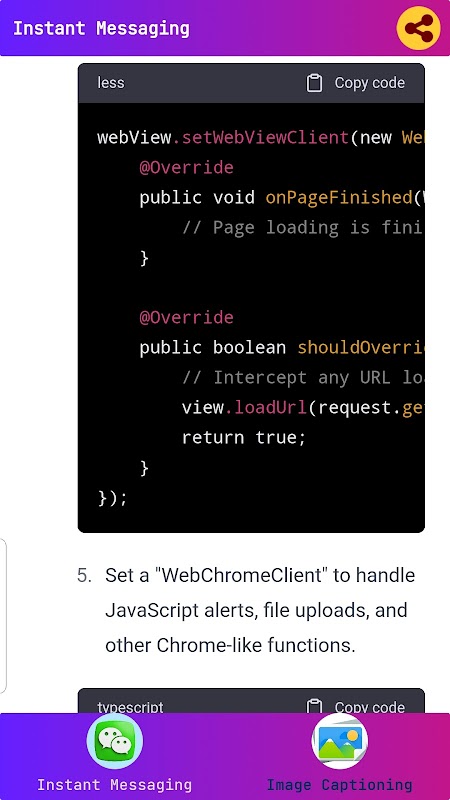Click step 5 WebChromeClient instruction text

[260, 610]
